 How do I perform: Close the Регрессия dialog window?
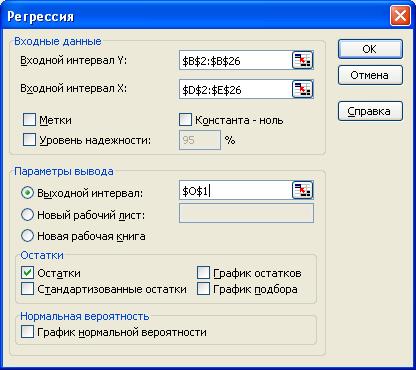[x=400, y=16]
